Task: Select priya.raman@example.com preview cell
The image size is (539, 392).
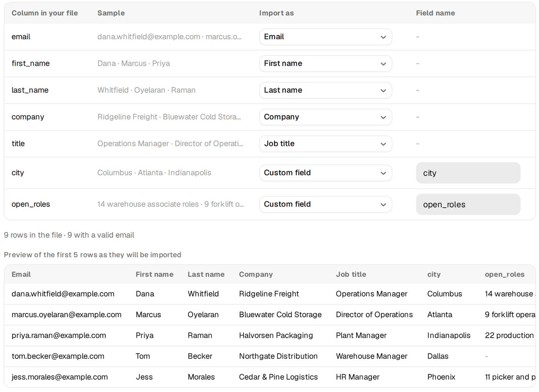Action: pyautogui.click(x=59, y=335)
